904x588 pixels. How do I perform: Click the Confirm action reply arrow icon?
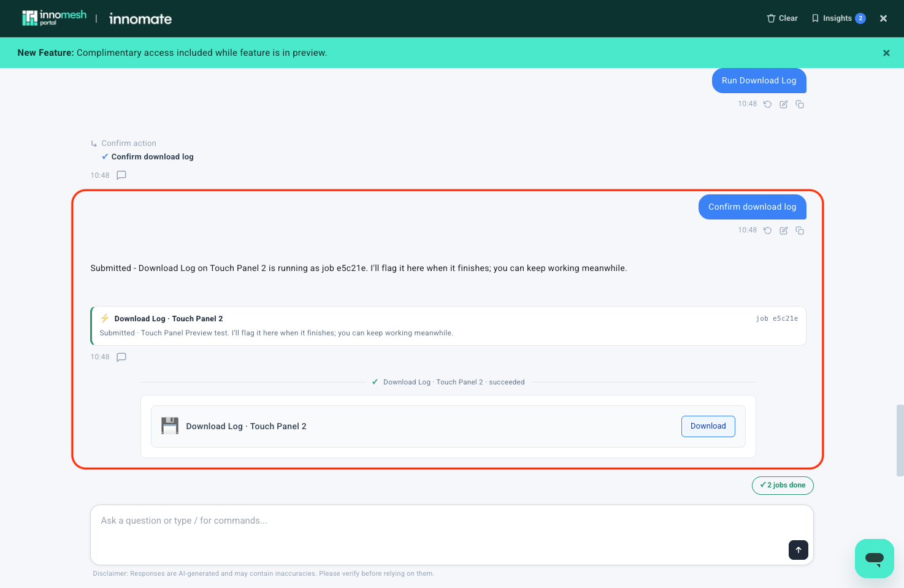point(94,144)
